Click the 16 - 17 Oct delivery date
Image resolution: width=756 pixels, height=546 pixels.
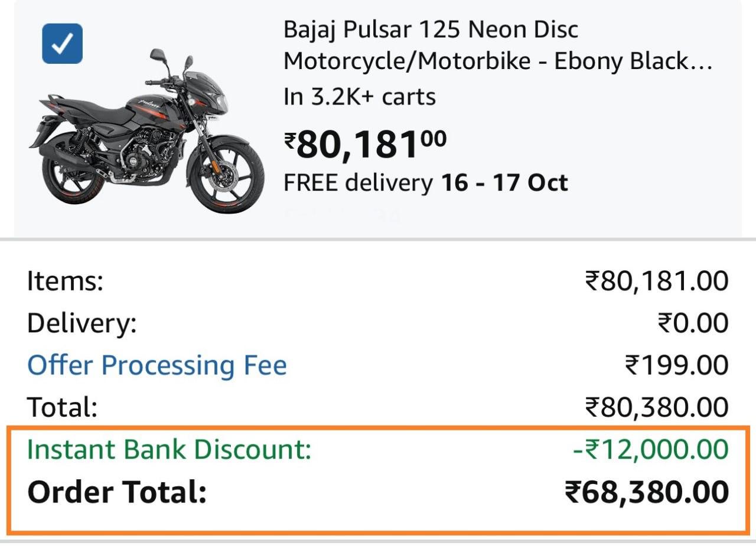[x=504, y=183]
